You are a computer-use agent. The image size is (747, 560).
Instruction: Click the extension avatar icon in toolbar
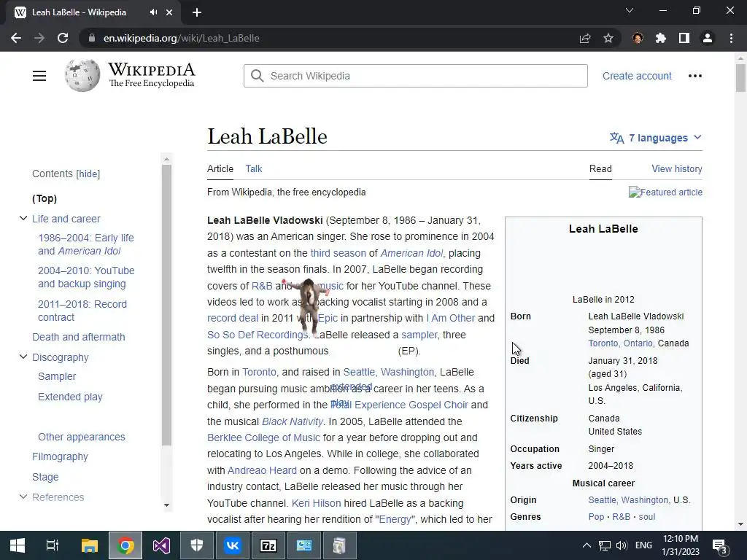638,38
